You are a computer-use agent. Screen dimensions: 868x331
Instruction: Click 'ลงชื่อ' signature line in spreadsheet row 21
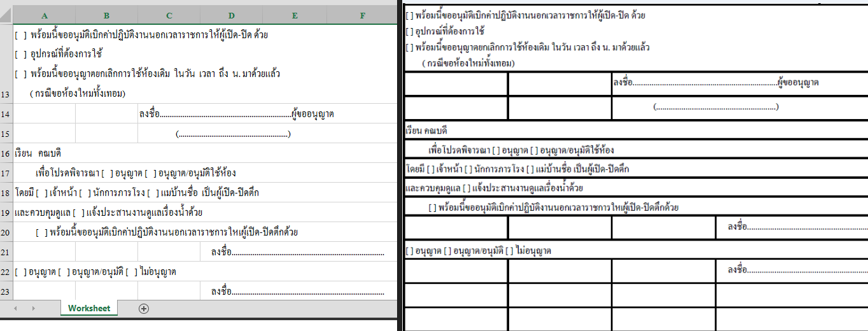297,252
